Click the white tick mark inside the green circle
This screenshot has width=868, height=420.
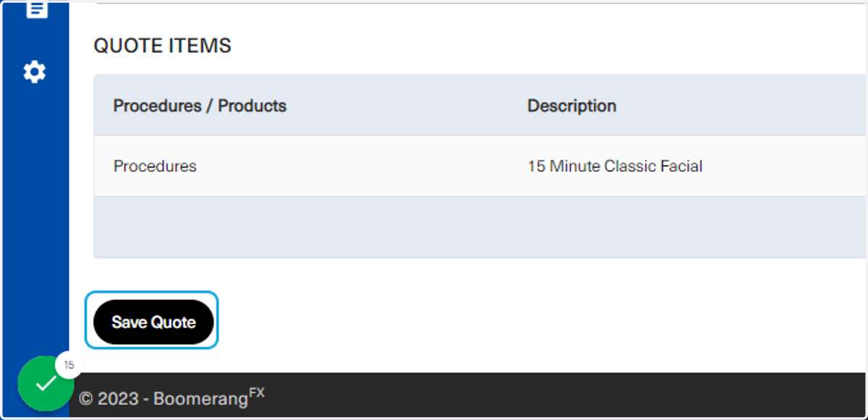(46, 384)
